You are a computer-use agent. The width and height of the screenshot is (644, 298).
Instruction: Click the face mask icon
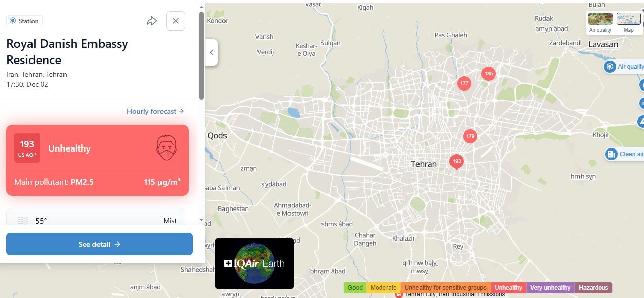pyautogui.click(x=167, y=148)
